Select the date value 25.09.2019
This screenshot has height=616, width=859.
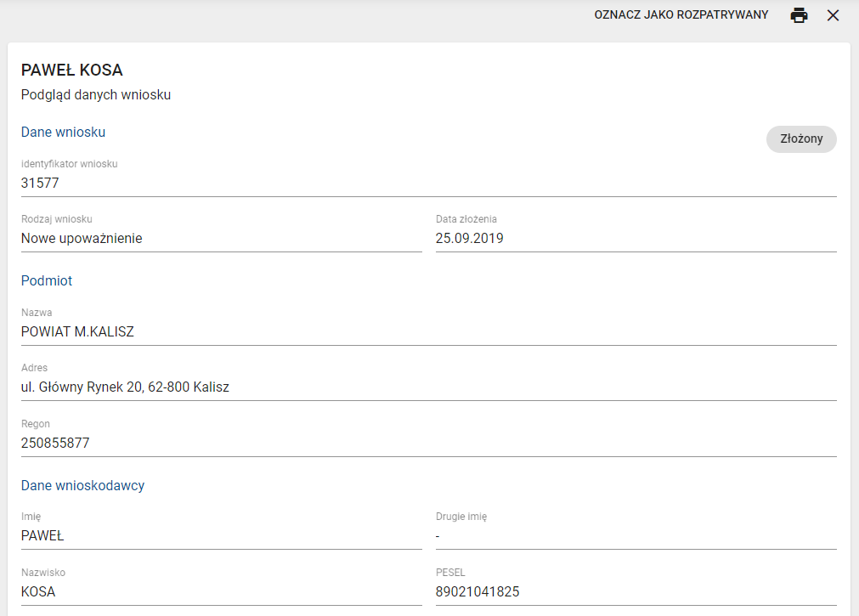(636, 239)
